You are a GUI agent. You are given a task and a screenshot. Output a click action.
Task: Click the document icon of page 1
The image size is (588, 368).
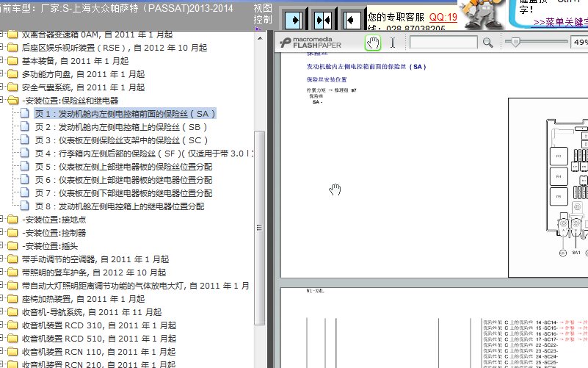[x=25, y=113]
